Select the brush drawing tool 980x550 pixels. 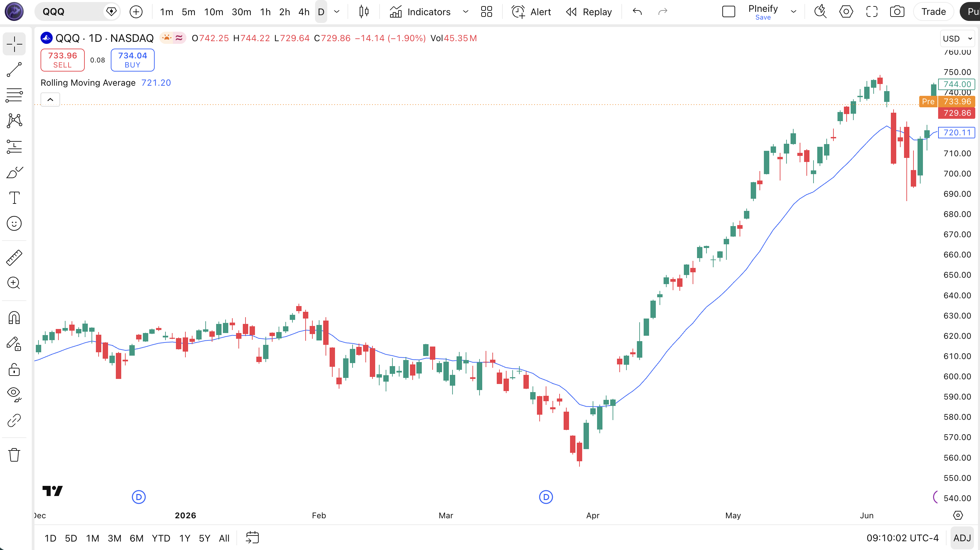[x=14, y=172]
